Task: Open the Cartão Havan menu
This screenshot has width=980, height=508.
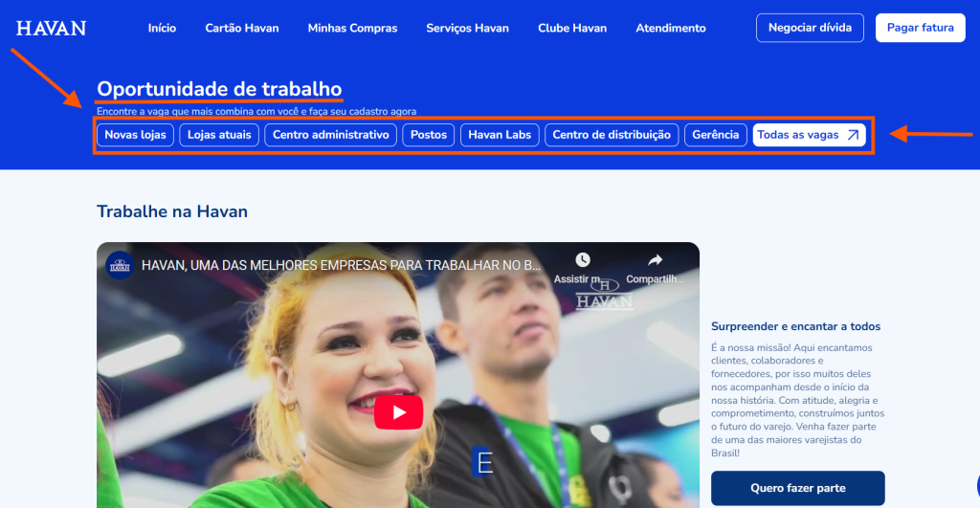Action: [x=242, y=28]
